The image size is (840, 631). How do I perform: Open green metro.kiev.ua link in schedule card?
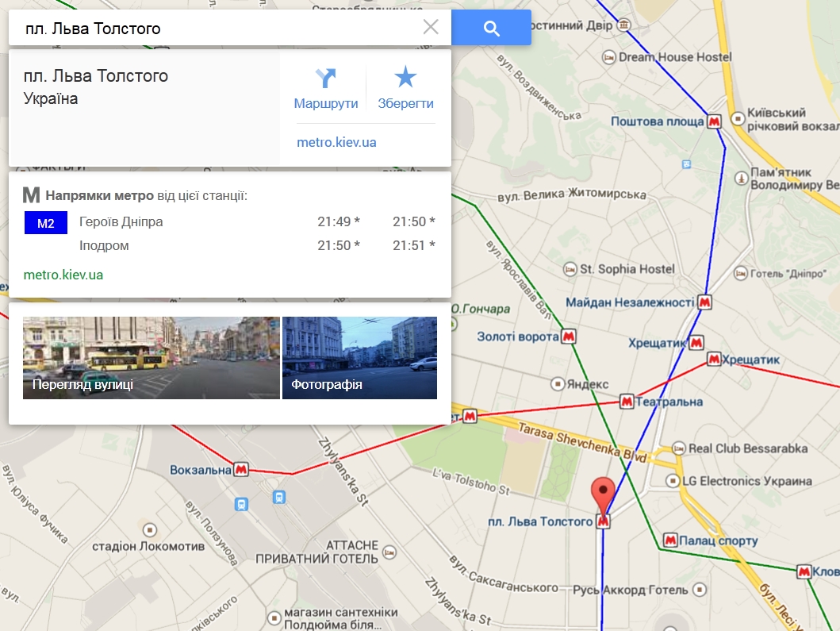63,275
